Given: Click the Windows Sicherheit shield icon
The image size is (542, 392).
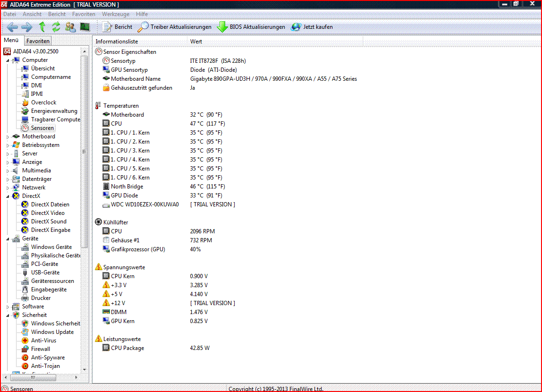Looking at the screenshot, I should coord(25,324).
